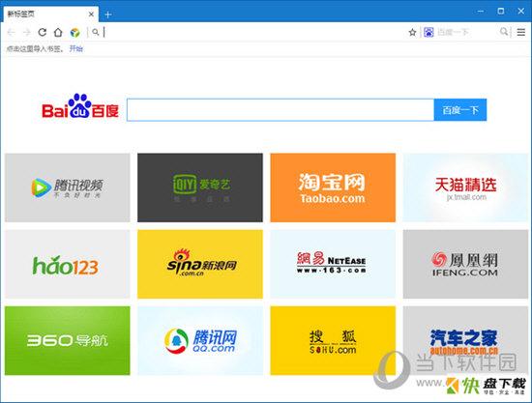Maximize the browser window
This screenshot has height=403, width=532.
(501, 12)
